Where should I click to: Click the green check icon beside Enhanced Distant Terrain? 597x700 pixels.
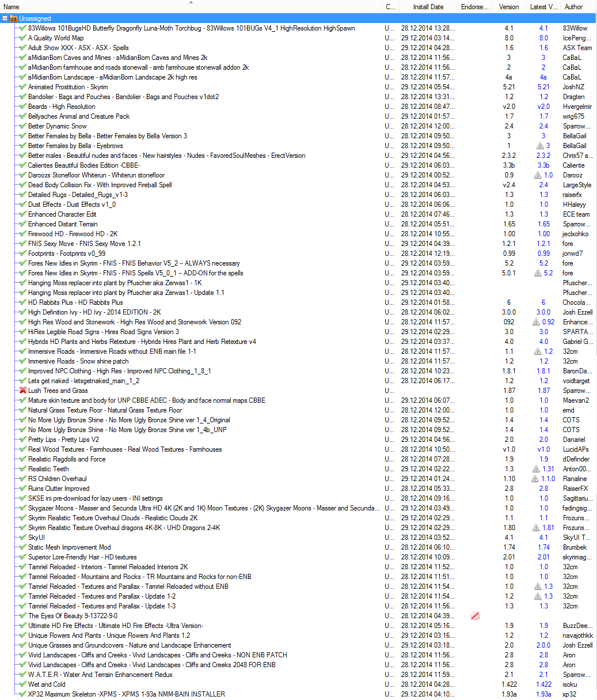click(23, 224)
